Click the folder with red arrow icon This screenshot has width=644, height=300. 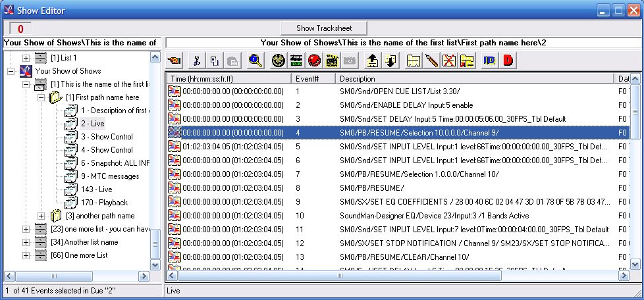pyautogui.click(x=467, y=61)
